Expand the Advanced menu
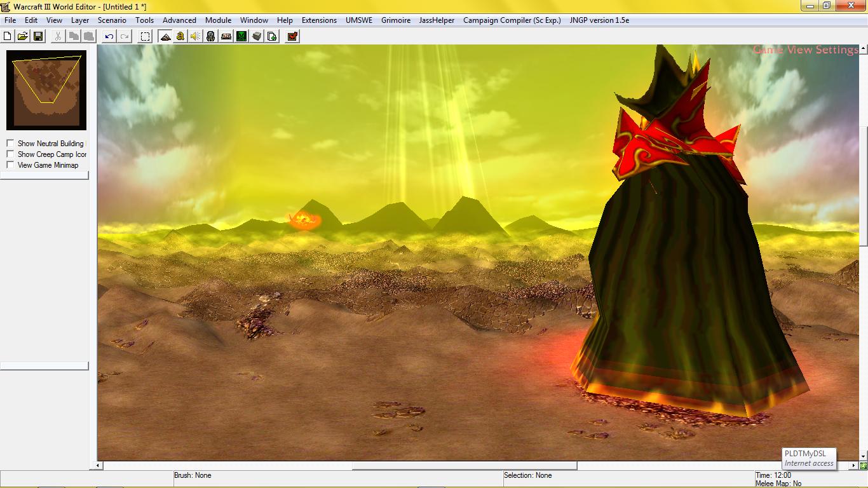Viewport: 868px width, 488px height. (x=179, y=20)
